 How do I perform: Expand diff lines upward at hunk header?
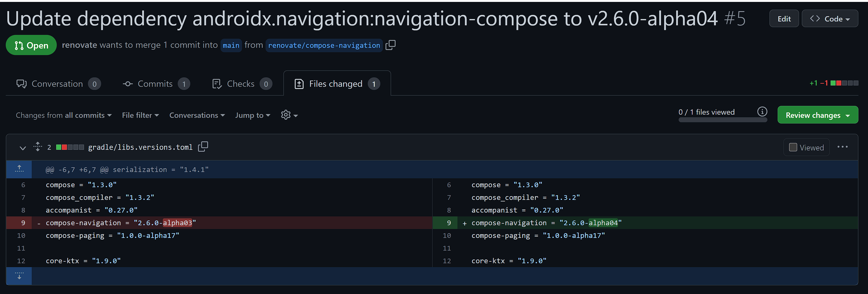[19, 169]
